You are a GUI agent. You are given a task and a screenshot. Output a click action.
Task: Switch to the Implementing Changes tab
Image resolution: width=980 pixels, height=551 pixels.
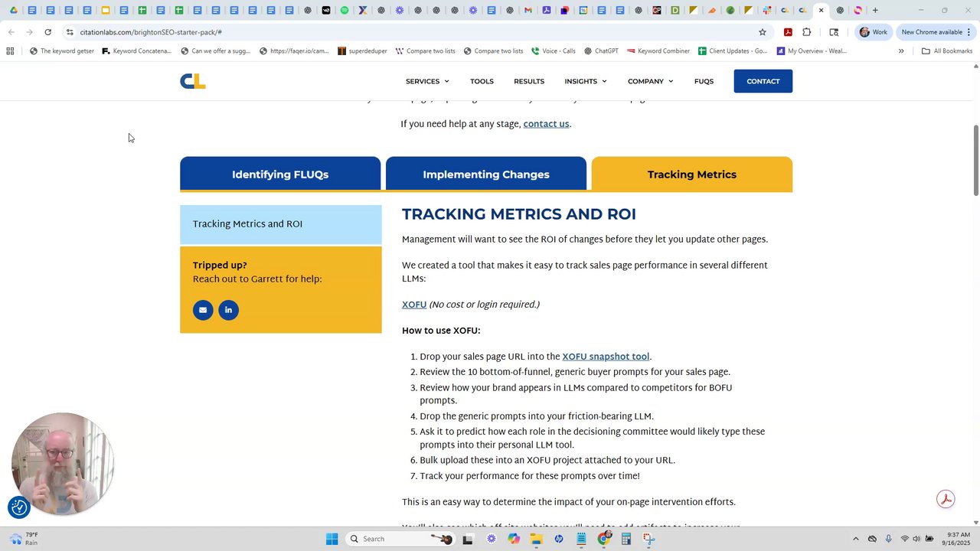(486, 174)
